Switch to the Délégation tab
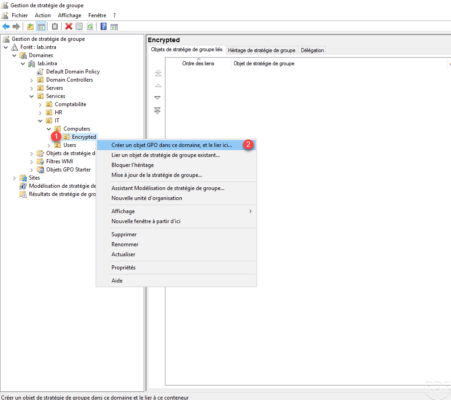The height and width of the screenshot is (400, 451). coord(312,50)
